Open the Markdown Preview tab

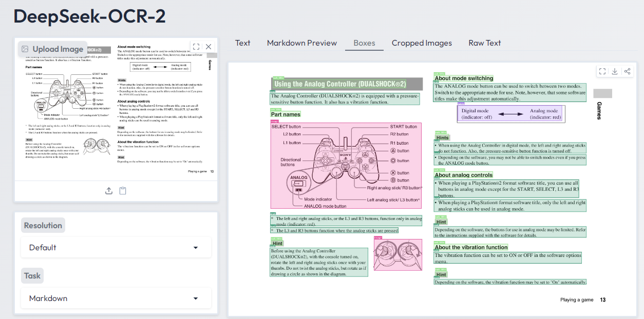click(301, 43)
